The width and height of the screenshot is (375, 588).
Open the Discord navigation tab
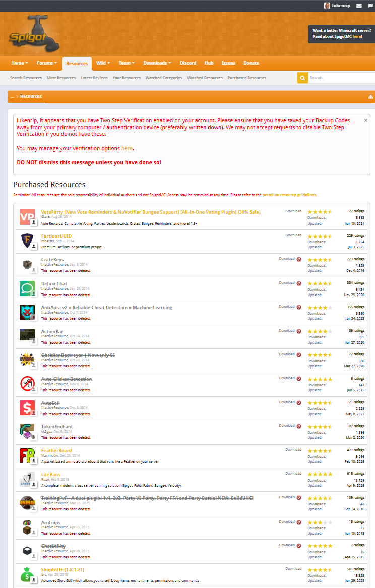point(188,63)
